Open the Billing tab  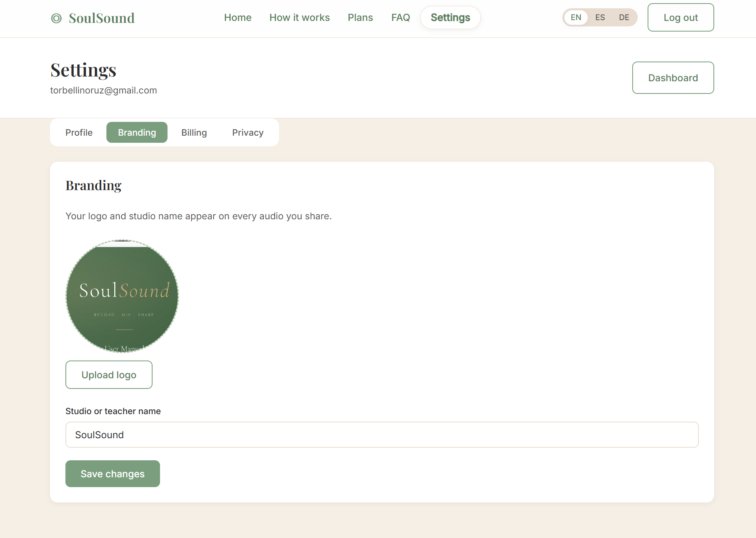[194, 133]
